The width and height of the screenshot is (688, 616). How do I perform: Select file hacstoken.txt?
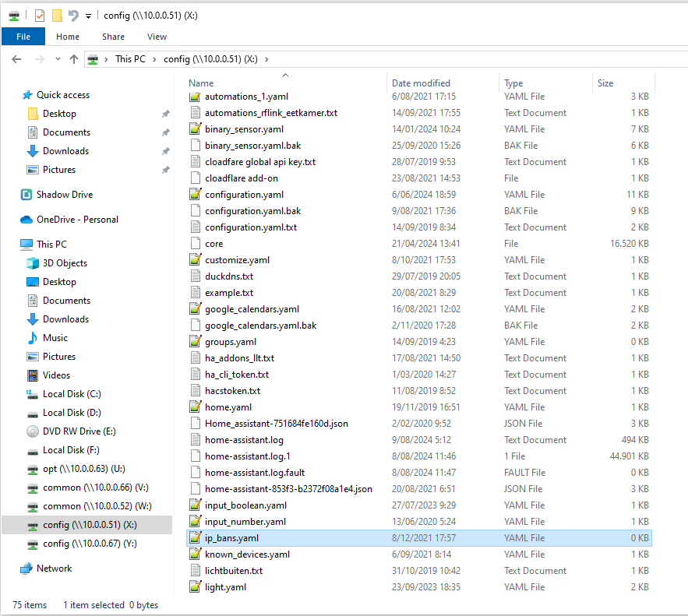coord(232,391)
